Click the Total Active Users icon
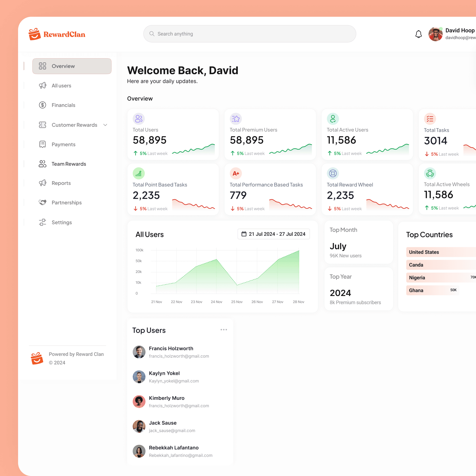The image size is (476, 476). pos(333,119)
